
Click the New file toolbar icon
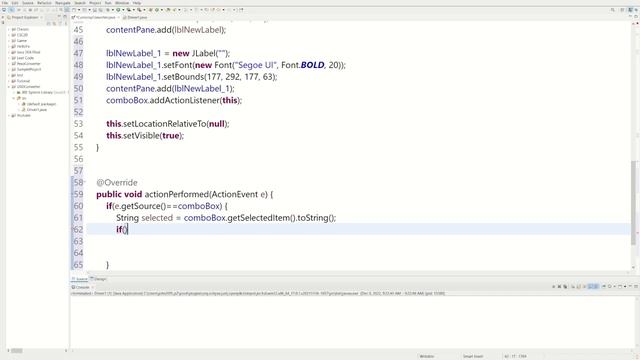pyautogui.click(x=73, y=10)
